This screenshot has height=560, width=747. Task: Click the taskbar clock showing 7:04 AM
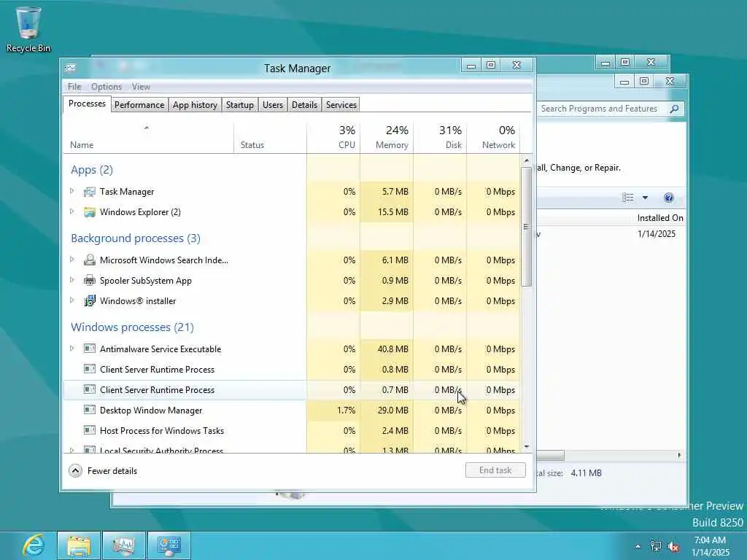710,546
